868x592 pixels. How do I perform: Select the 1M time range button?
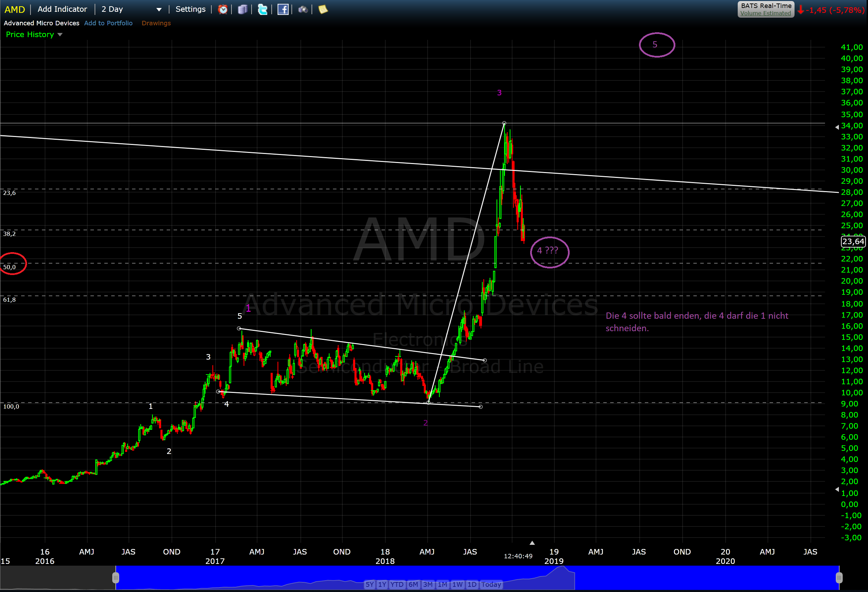point(442,584)
